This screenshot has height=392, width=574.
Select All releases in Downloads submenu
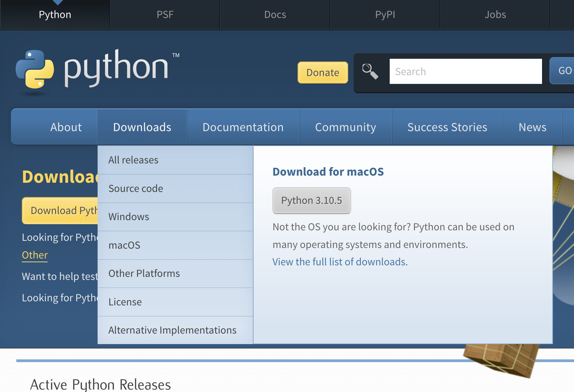(x=175, y=160)
